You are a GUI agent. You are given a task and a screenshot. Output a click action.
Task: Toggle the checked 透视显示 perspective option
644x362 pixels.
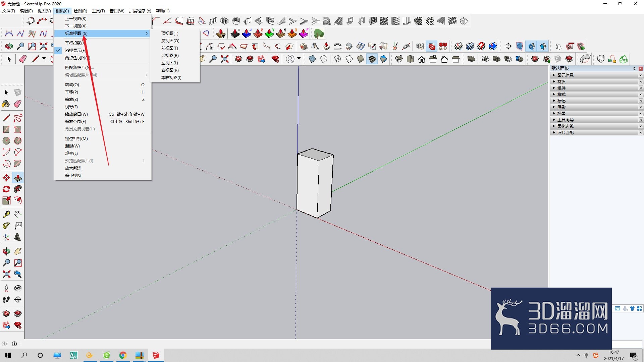click(102, 50)
